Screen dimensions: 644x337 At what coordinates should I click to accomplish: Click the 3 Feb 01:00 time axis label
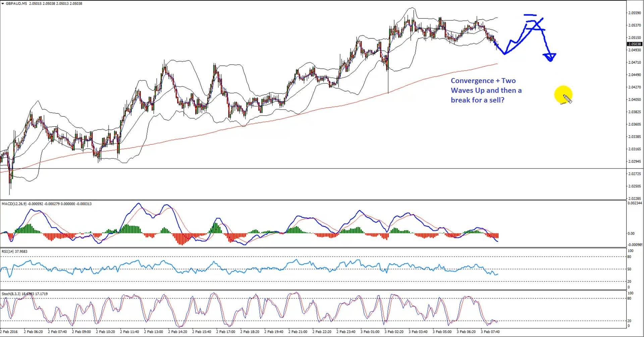(x=370, y=332)
